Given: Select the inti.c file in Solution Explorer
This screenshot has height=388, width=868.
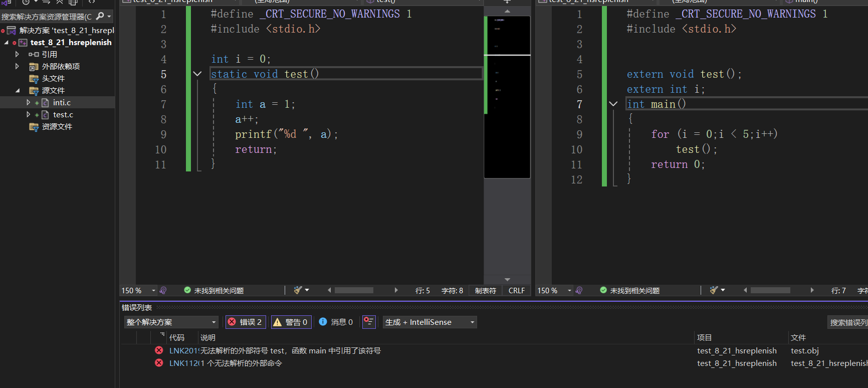Looking at the screenshot, I should point(62,103).
